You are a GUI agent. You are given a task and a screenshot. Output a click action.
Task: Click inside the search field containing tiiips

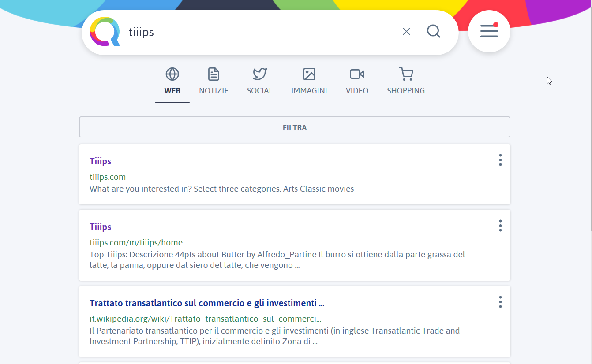click(260, 32)
